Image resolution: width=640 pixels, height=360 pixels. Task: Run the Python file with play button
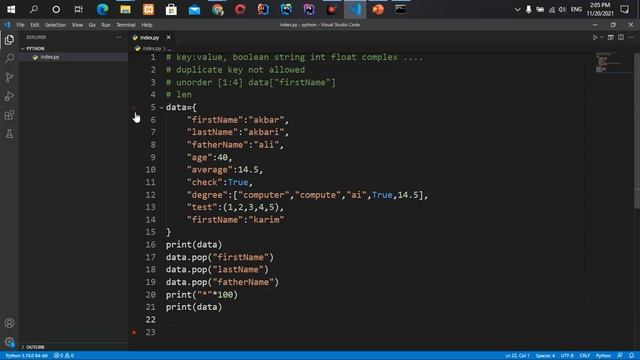click(x=595, y=37)
